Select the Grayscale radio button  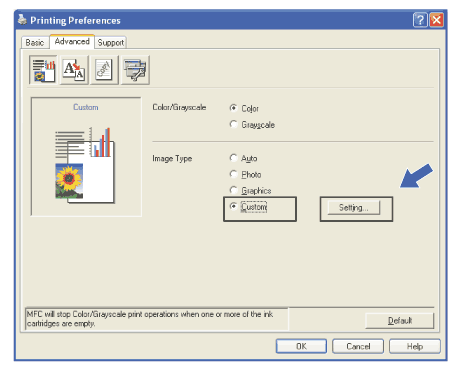[233, 124]
